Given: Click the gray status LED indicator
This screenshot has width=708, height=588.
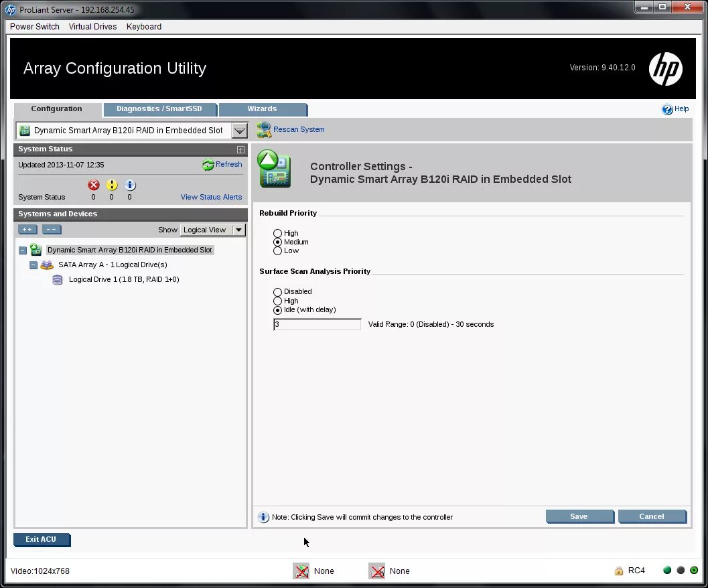Looking at the screenshot, I should 681,570.
